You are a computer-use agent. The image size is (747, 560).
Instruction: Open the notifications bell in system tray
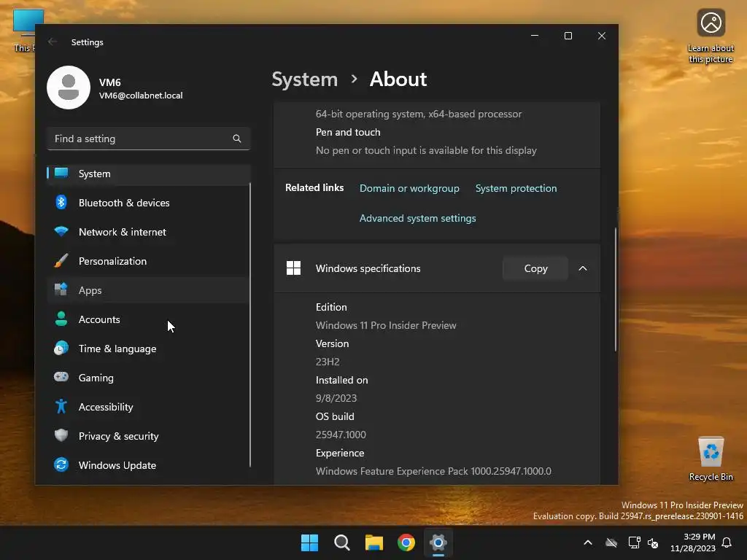(x=727, y=542)
